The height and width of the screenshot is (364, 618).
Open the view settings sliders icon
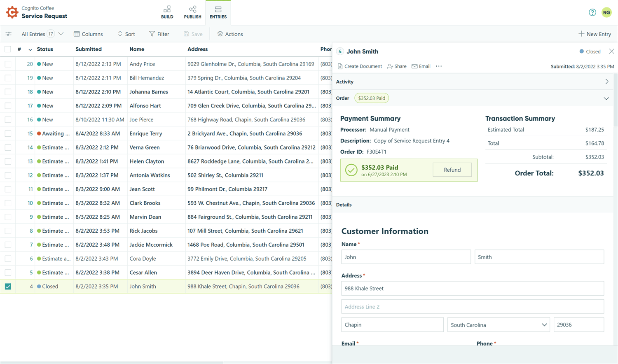pos(9,34)
